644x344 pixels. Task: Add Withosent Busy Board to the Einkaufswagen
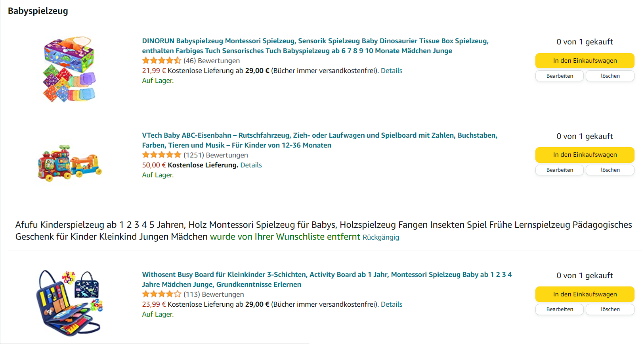[585, 294]
